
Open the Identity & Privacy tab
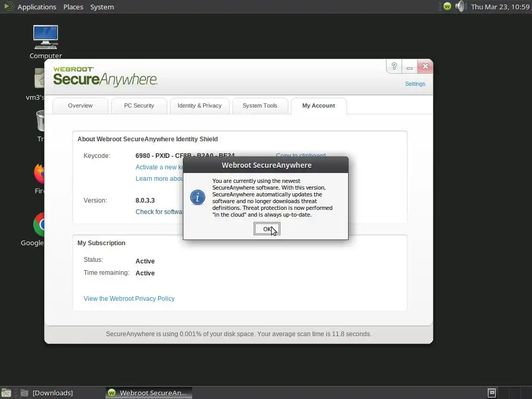(x=199, y=105)
